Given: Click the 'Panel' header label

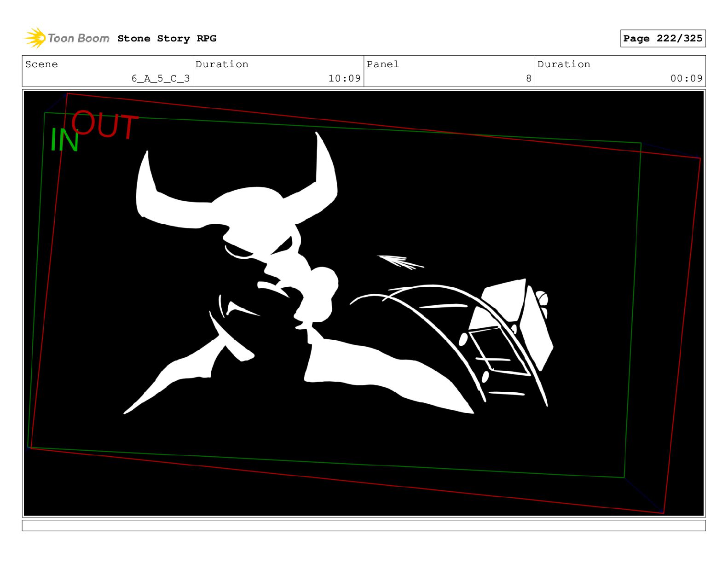Looking at the screenshot, I should [x=382, y=64].
